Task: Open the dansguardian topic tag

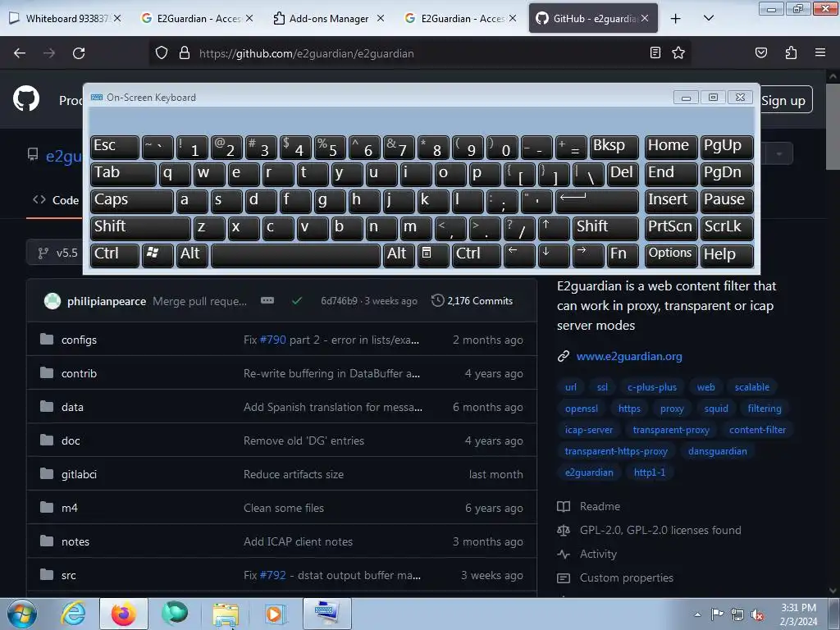Action: coord(717,451)
